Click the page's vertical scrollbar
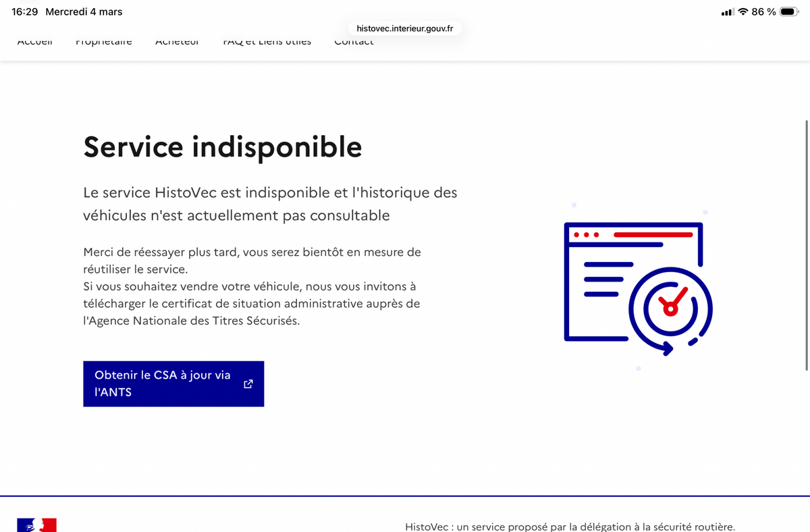Viewport: 810px width, 532px height. tap(807, 244)
